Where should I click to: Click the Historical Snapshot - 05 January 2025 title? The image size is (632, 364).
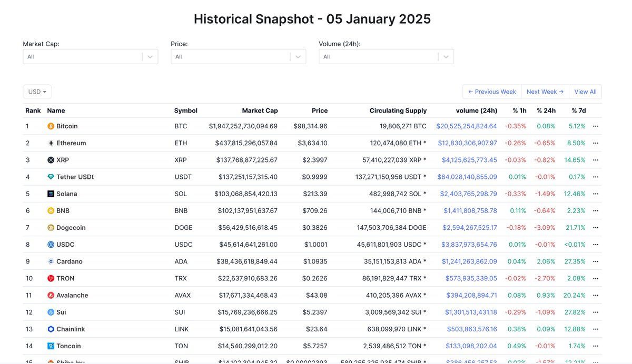(312, 19)
